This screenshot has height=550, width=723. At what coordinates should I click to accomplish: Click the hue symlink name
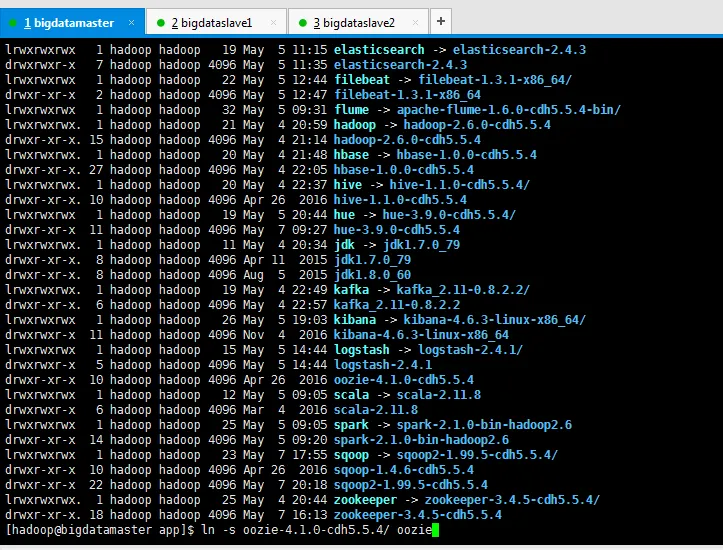point(344,215)
